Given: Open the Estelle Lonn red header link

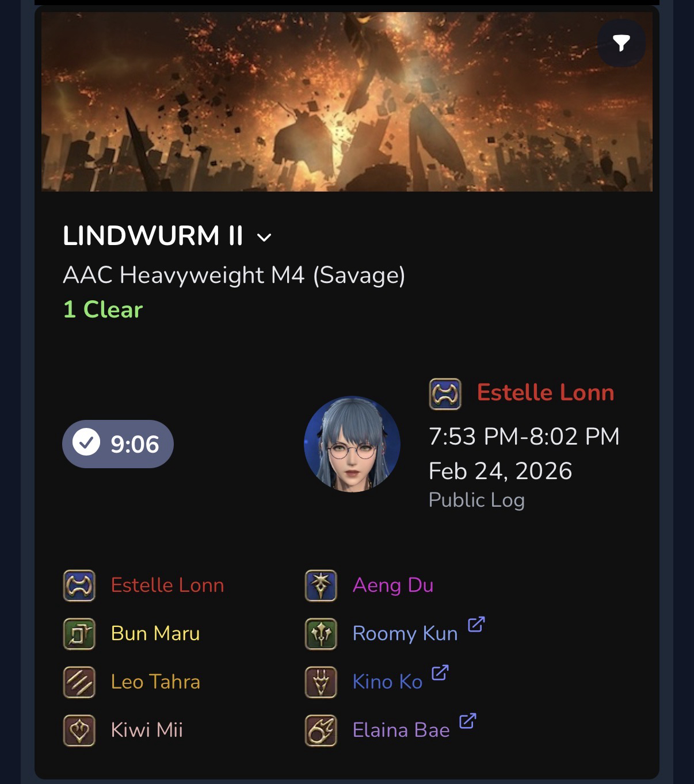Looking at the screenshot, I should click(546, 393).
